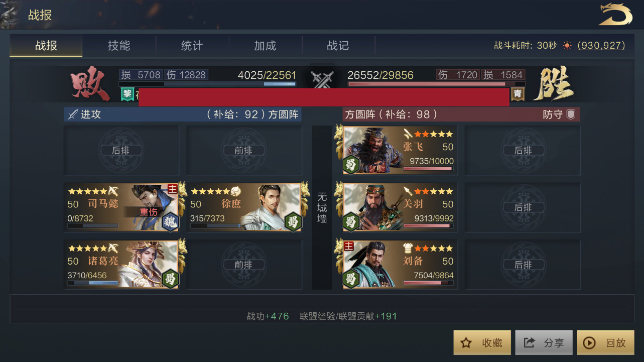Click the sun icon beside coordinates

pos(567,46)
